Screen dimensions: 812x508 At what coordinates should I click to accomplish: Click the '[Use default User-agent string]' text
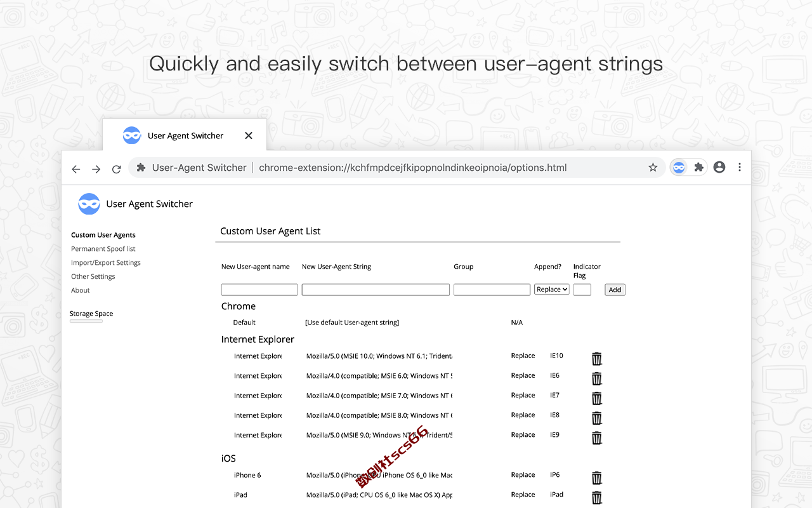352,323
